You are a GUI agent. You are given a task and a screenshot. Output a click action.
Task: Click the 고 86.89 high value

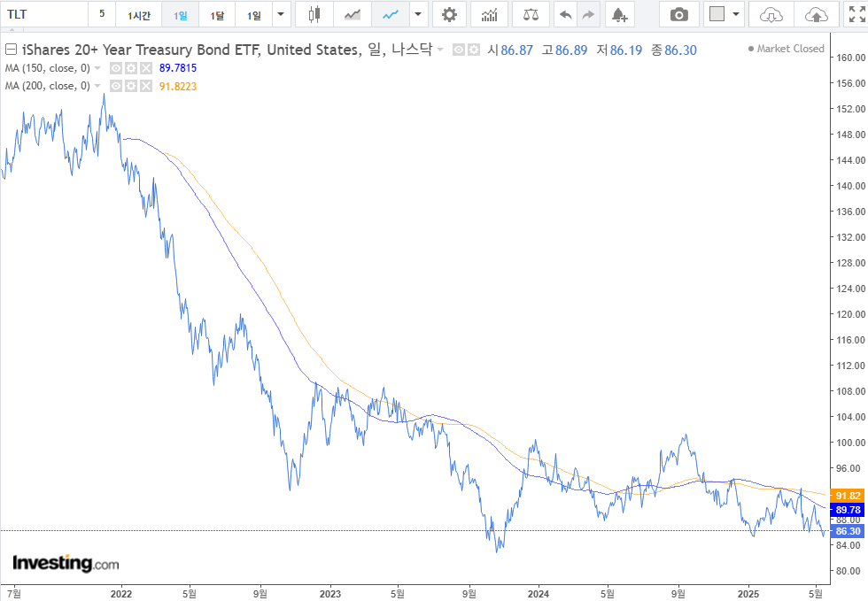(x=564, y=50)
